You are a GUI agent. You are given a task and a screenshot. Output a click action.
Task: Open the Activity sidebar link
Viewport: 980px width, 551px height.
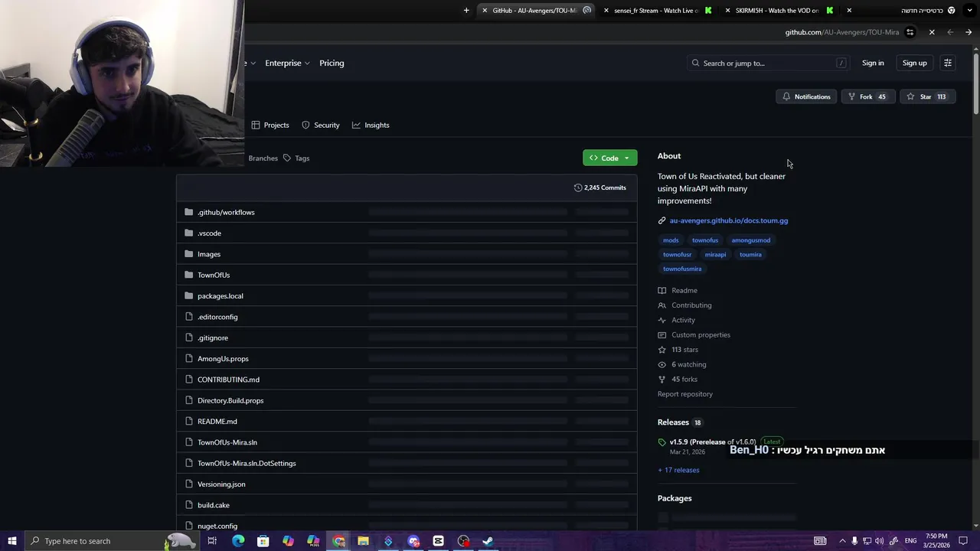coord(677,320)
